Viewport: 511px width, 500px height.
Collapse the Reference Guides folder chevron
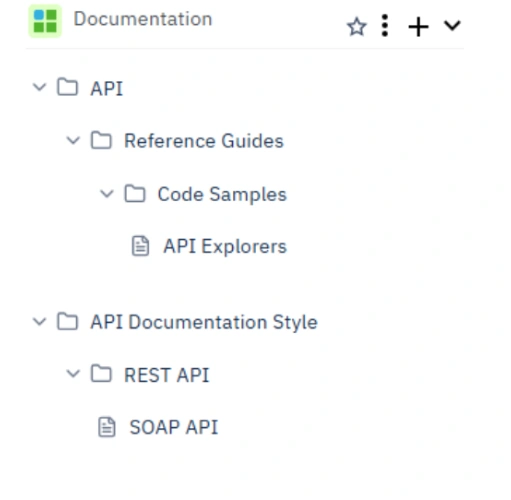pos(73,140)
